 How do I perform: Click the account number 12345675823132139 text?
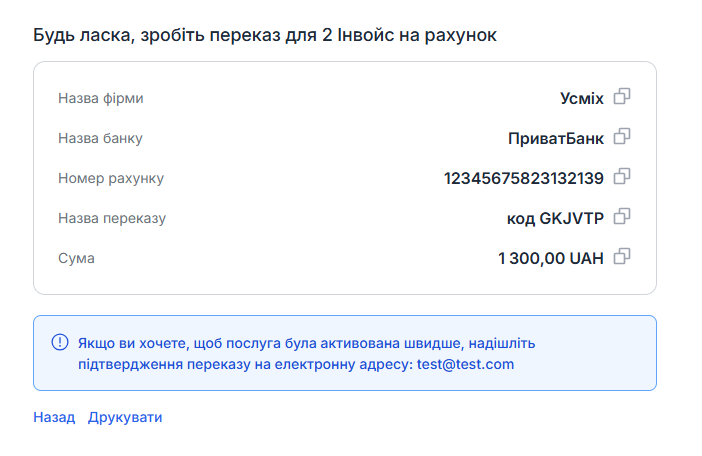[x=523, y=178]
